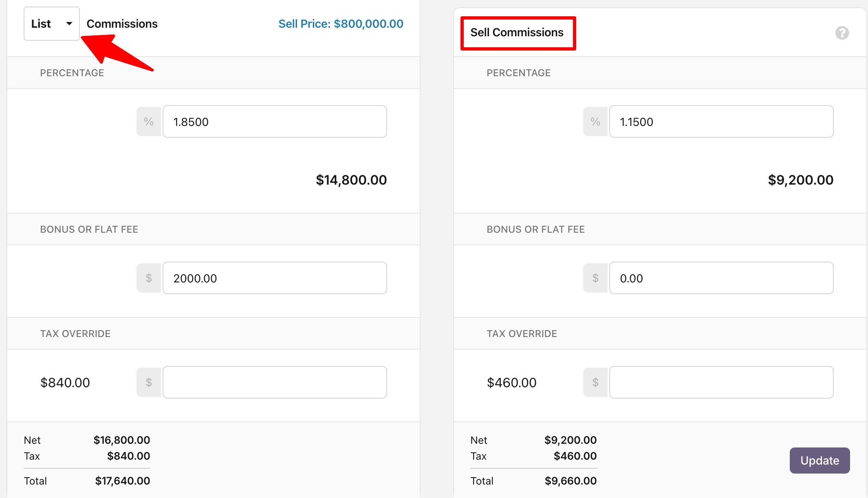Click the dollar symbol beside 2000.00
Screen dimensions: 868x498
point(149,278)
